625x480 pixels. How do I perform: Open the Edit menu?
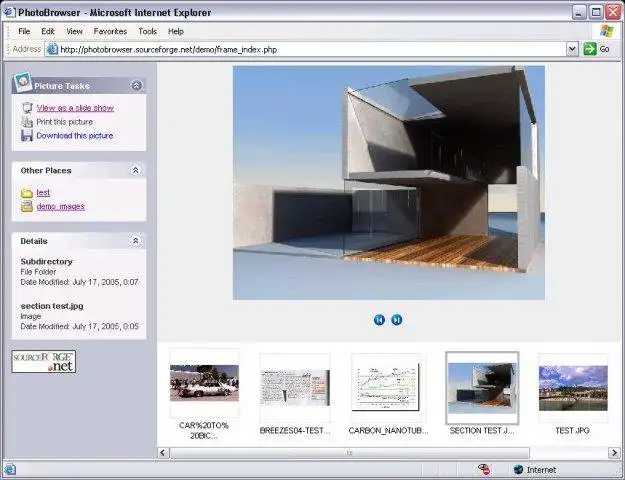tap(48, 31)
